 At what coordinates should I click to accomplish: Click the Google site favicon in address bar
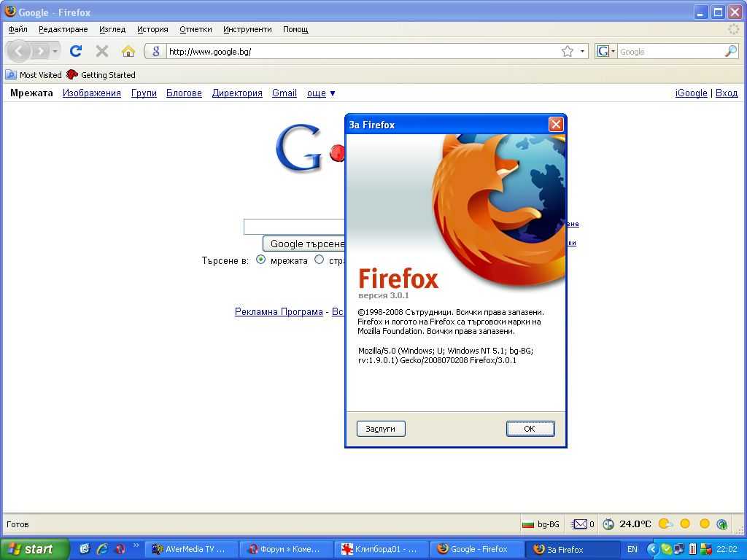click(156, 52)
